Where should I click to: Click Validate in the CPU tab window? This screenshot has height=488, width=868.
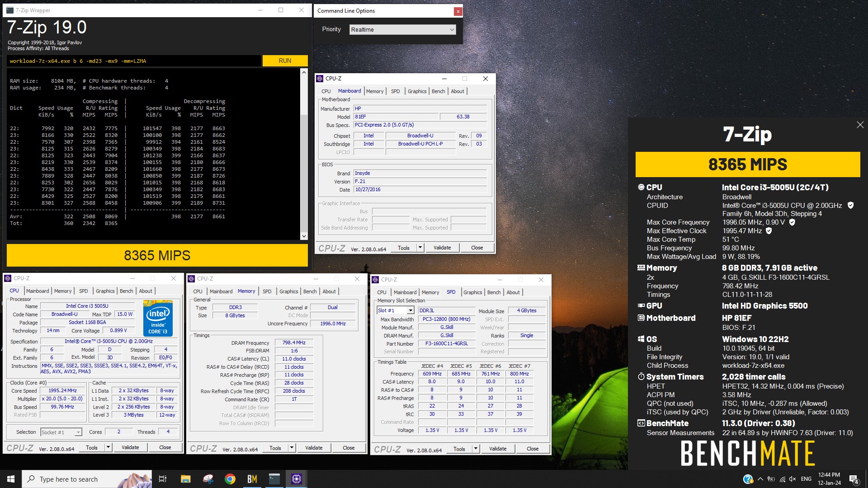pyautogui.click(x=130, y=447)
